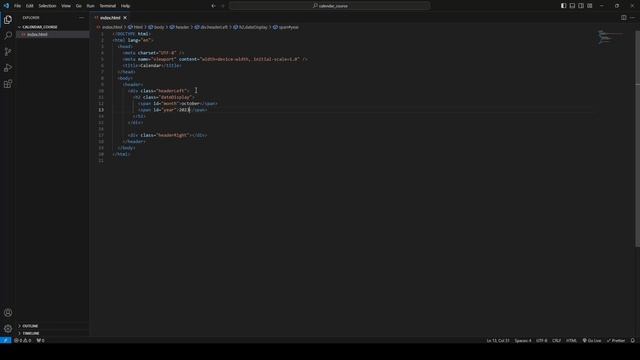The image size is (640, 360).
Task: Open the View menu
Action: [66, 6]
